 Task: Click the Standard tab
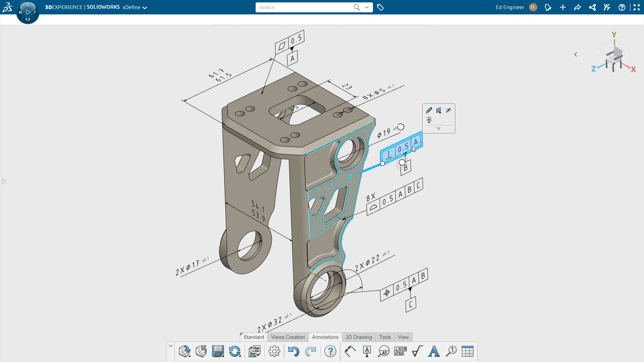point(254,337)
